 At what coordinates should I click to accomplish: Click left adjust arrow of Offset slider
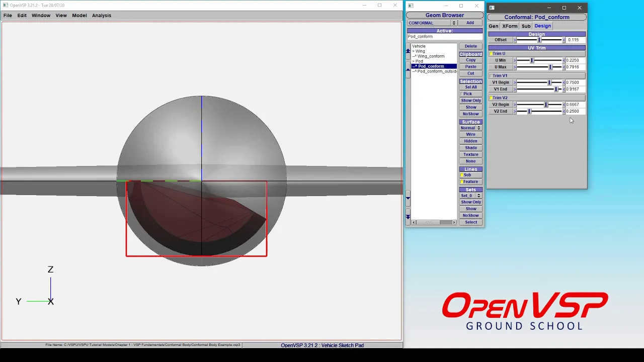515,40
